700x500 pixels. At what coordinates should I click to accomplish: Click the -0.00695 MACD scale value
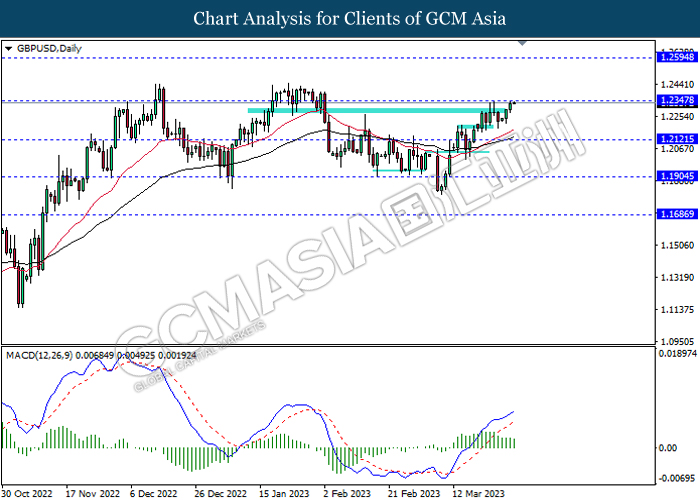click(677, 479)
